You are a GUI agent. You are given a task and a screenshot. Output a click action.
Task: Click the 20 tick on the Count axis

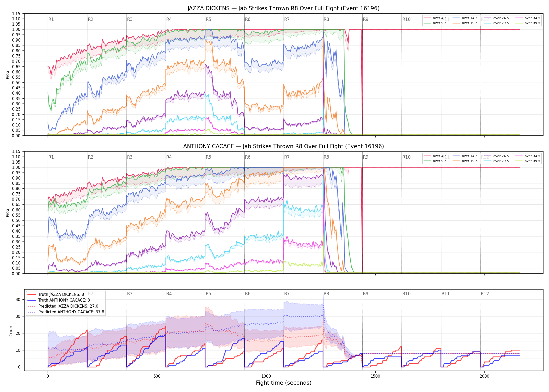(x=18, y=333)
